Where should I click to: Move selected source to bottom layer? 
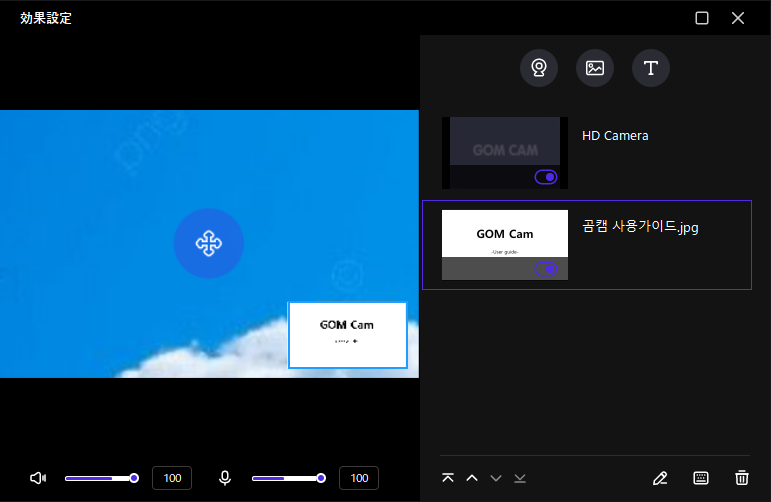tap(520, 478)
